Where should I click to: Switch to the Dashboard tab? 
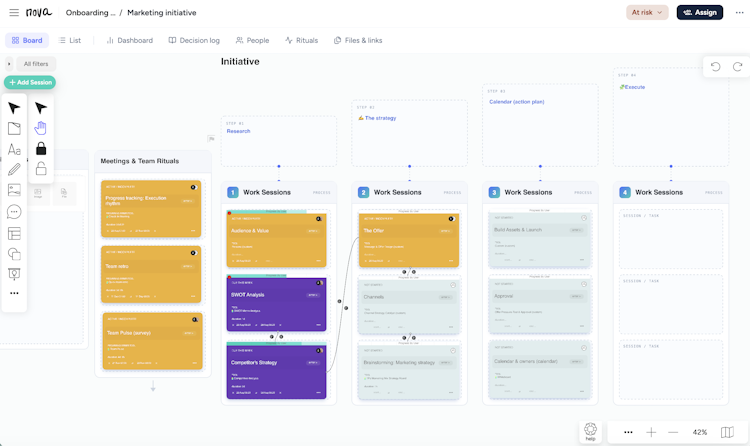click(130, 40)
